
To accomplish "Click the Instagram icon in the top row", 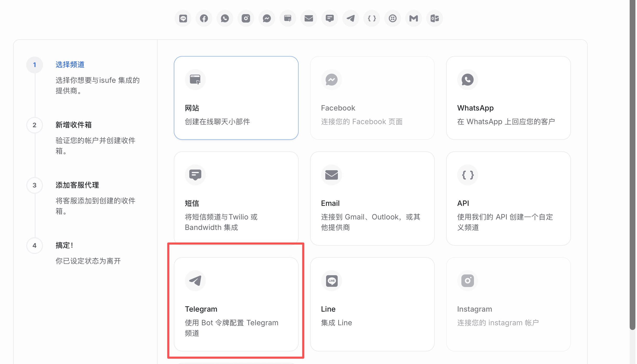I will [x=246, y=18].
